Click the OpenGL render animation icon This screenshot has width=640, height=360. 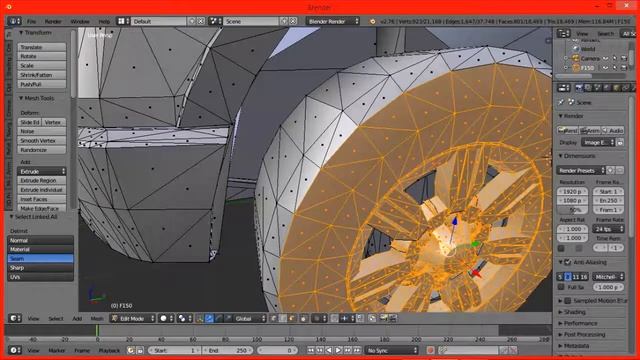point(393,318)
